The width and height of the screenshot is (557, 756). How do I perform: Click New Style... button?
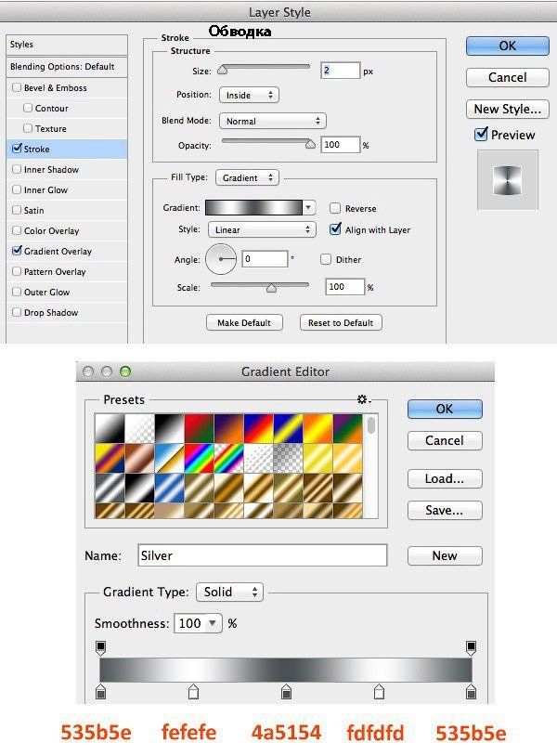pyautogui.click(x=508, y=109)
